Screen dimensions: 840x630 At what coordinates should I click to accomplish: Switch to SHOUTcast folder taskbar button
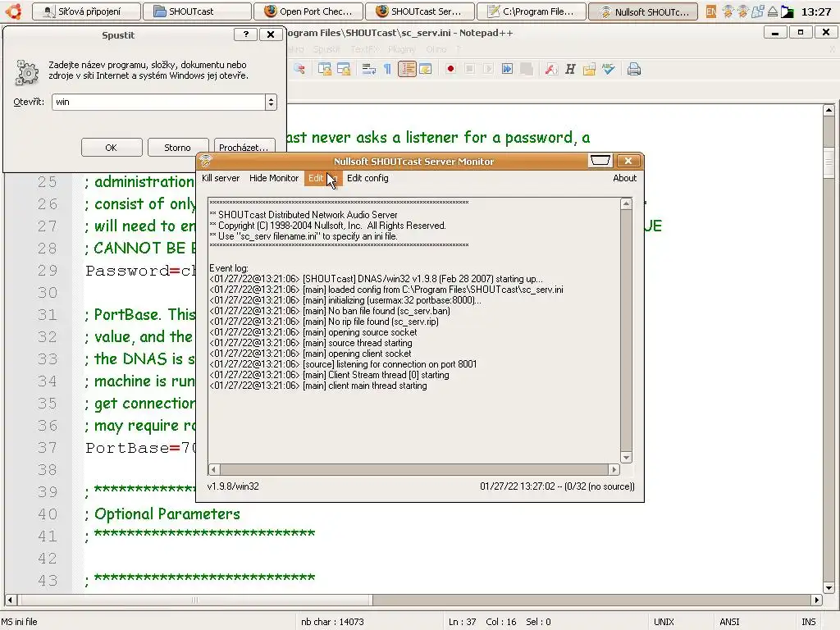pos(197,11)
